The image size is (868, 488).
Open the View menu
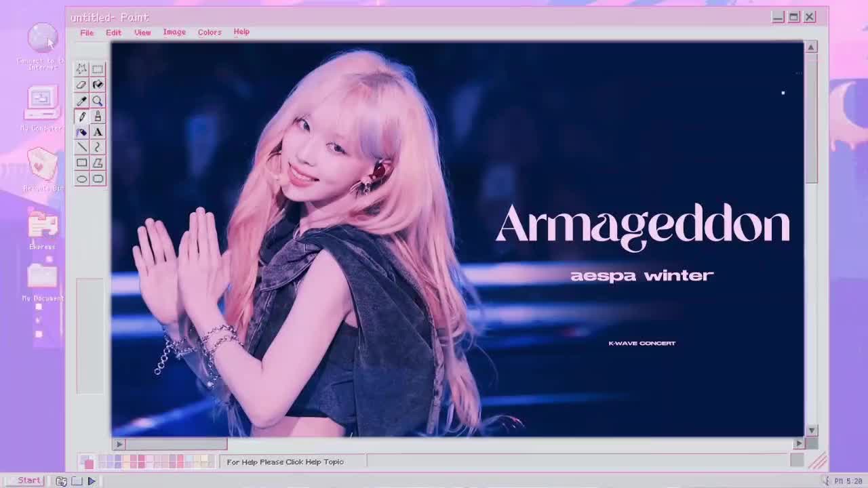pyautogui.click(x=142, y=33)
